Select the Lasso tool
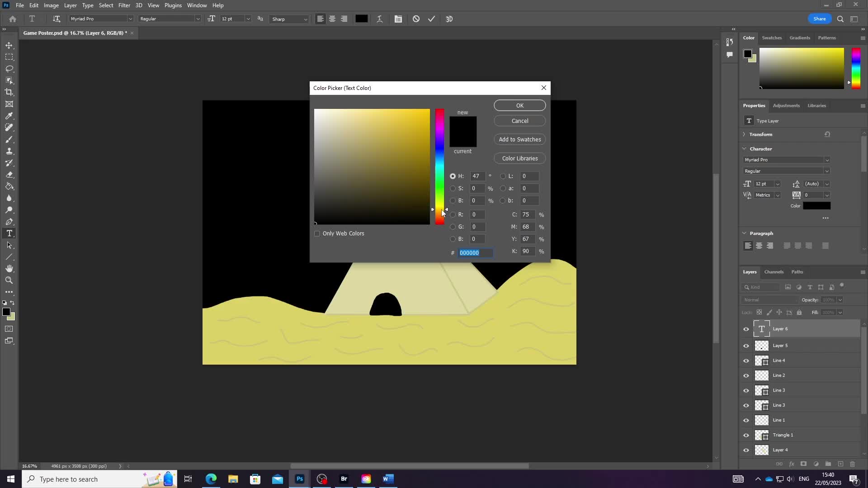Screen dimensions: 868x488 pos(9,69)
